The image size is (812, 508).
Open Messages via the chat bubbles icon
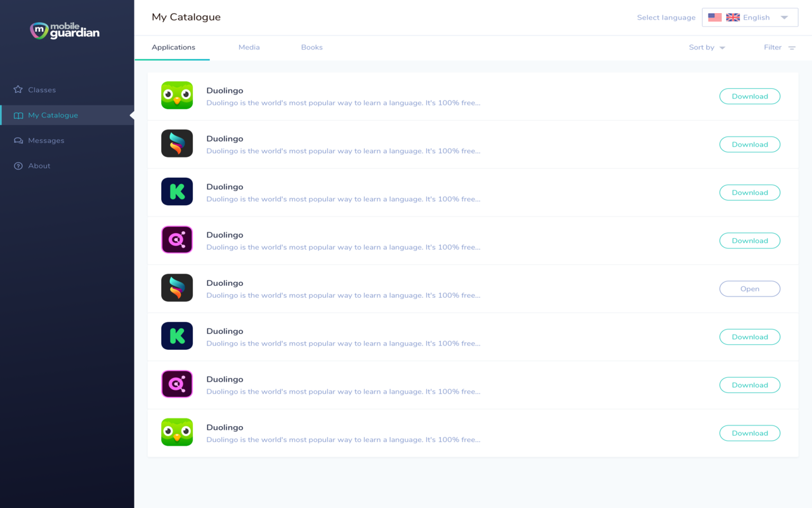pos(18,140)
